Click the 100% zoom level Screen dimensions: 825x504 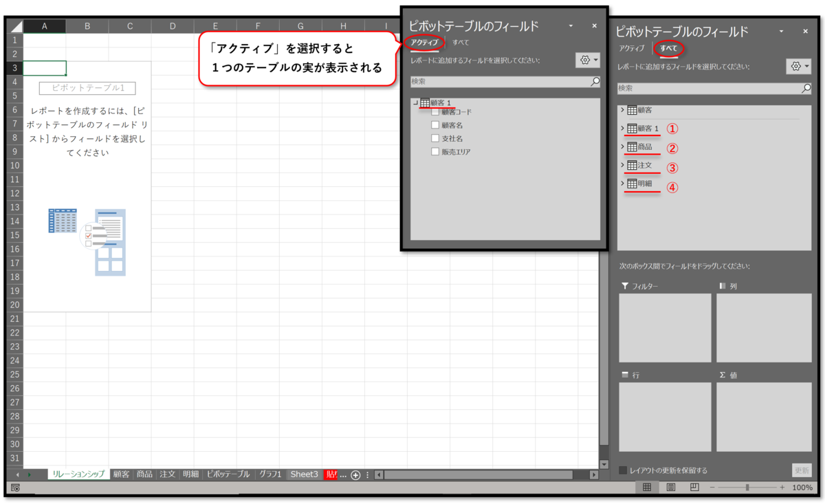(x=802, y=487)
